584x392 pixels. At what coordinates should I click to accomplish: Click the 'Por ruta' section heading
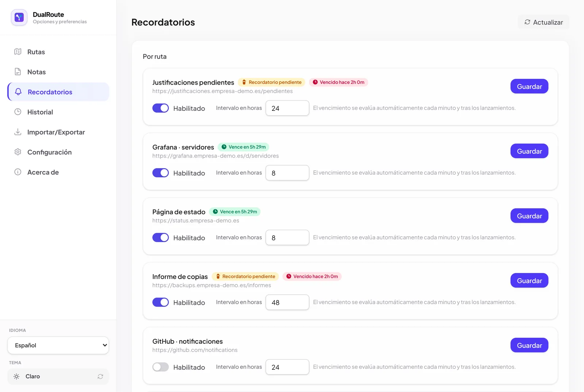point(155,57)
